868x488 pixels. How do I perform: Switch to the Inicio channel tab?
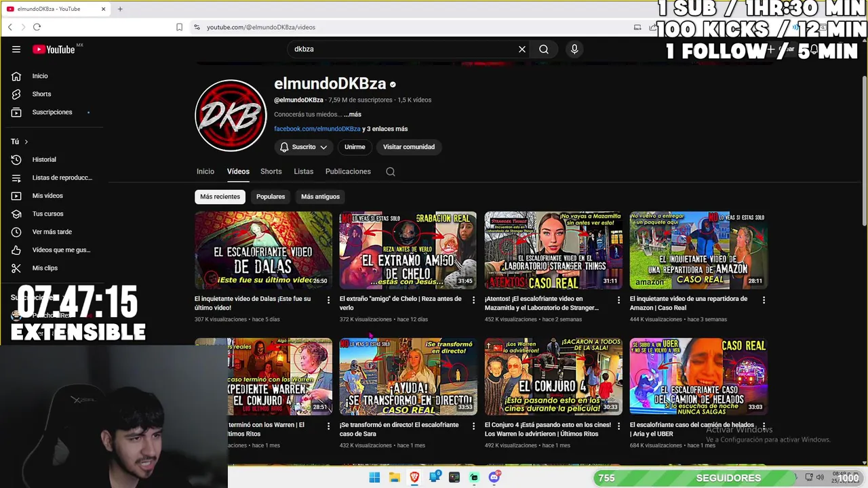coord(205,171)
